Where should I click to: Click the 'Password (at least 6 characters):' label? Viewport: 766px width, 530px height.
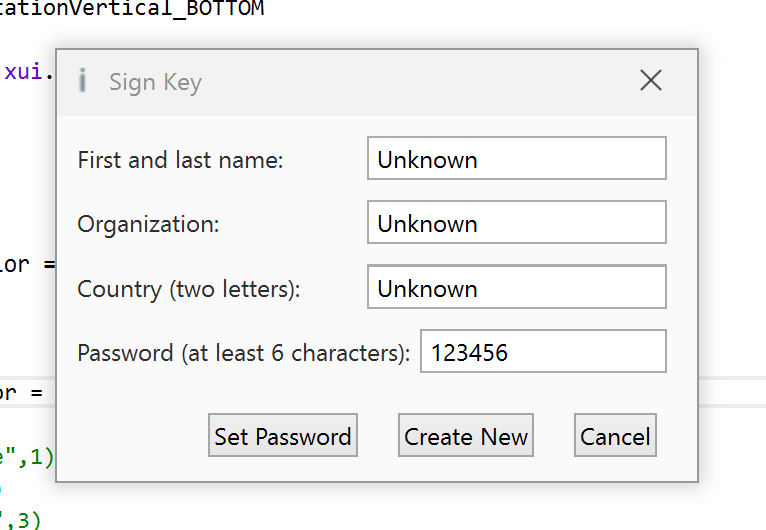tap(244, 353)
